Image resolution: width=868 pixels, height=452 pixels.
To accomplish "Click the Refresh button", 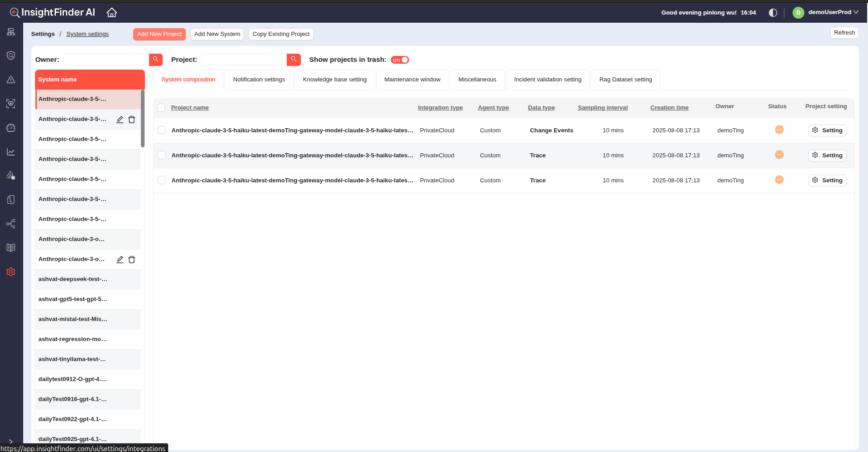I will click(844, 33).
